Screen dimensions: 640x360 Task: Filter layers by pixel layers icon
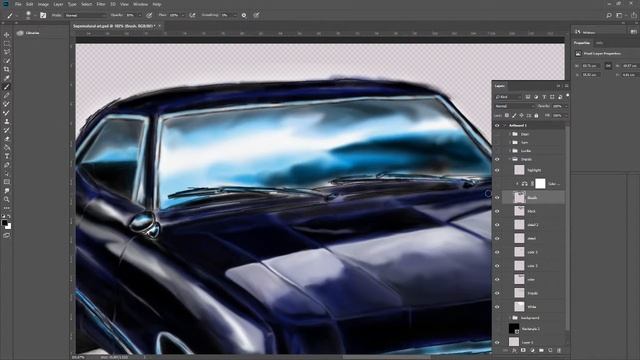[528, 97]
